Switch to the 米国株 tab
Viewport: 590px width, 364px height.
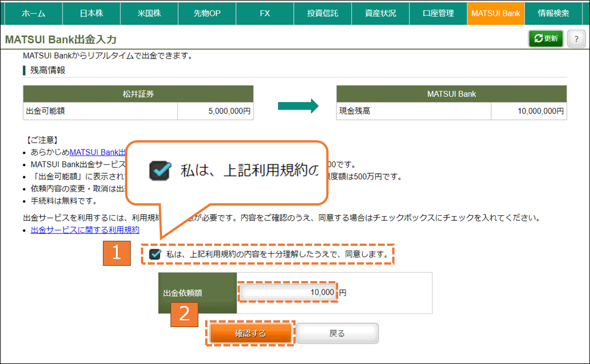click(x=149, y=13)
